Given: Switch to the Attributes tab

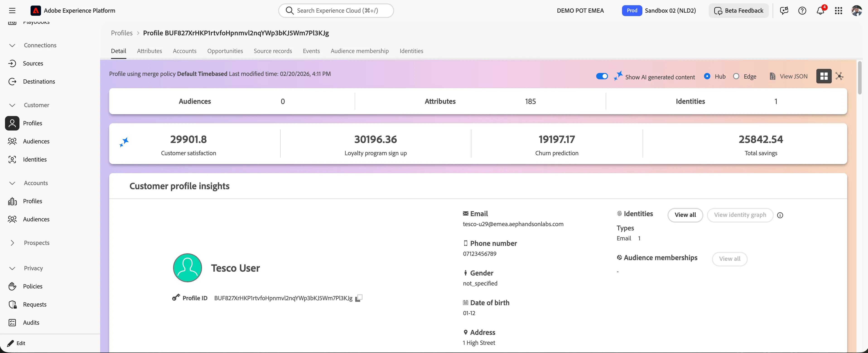Looking at the screenshot, I should click(149, 51).
